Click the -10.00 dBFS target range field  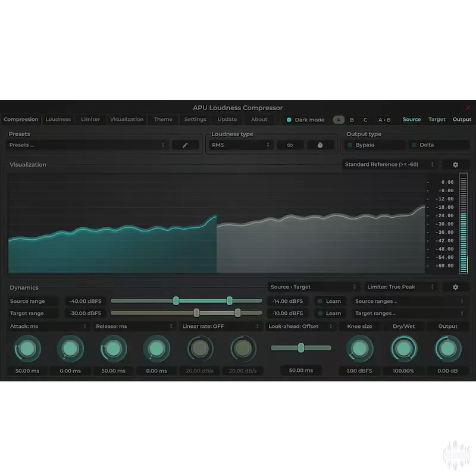pyautogui.click(x=287, y=314)
